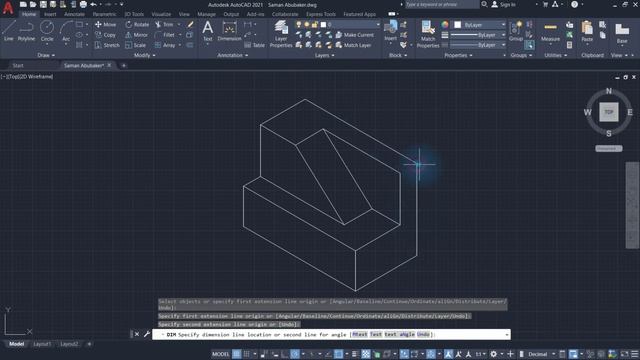This screenshot has height=360, width=640.
Task: Open the Annotate ribbon tab
Action: [x=74, y=14]
